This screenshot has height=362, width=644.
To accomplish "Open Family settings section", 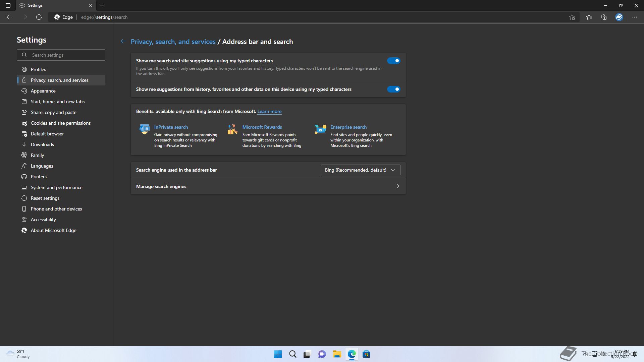I will pyautogui.click(x=61, y=155).
